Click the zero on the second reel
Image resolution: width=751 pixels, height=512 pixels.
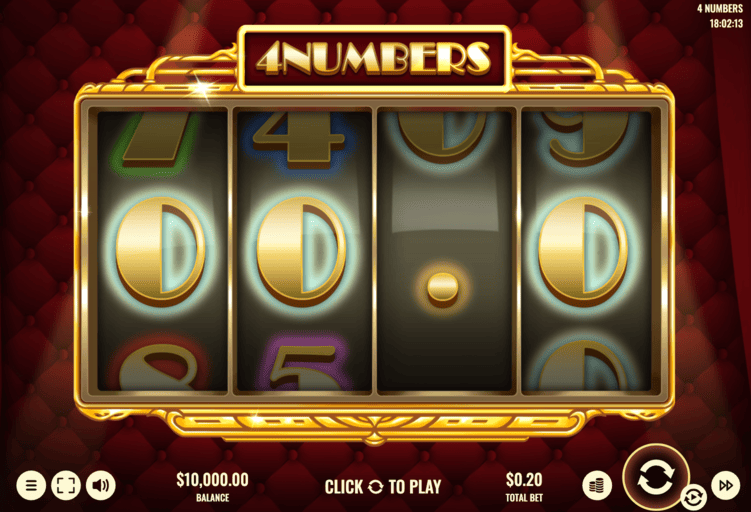pos(302,251)
